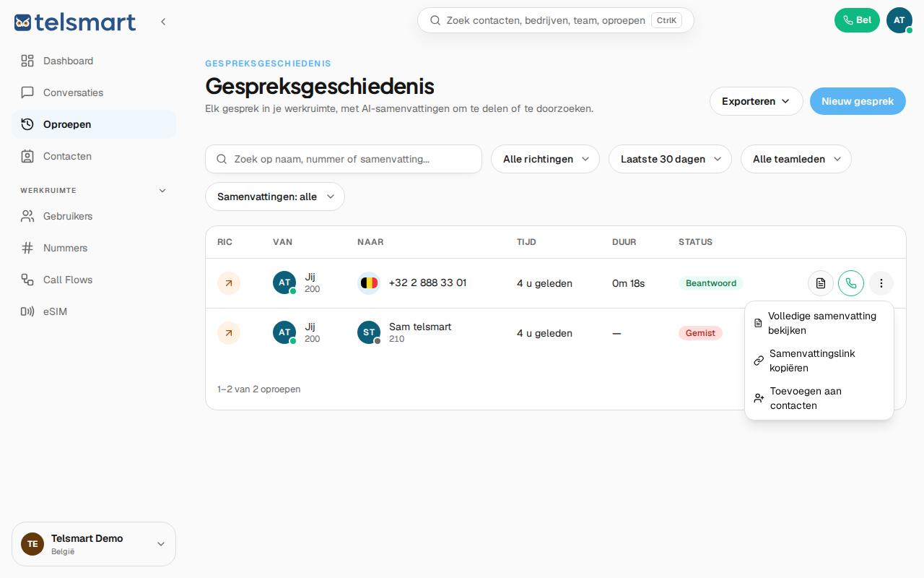The image size is (924, 578).
Task: Select Toevoegen aan contacten
Action: [x=819, y=398]
